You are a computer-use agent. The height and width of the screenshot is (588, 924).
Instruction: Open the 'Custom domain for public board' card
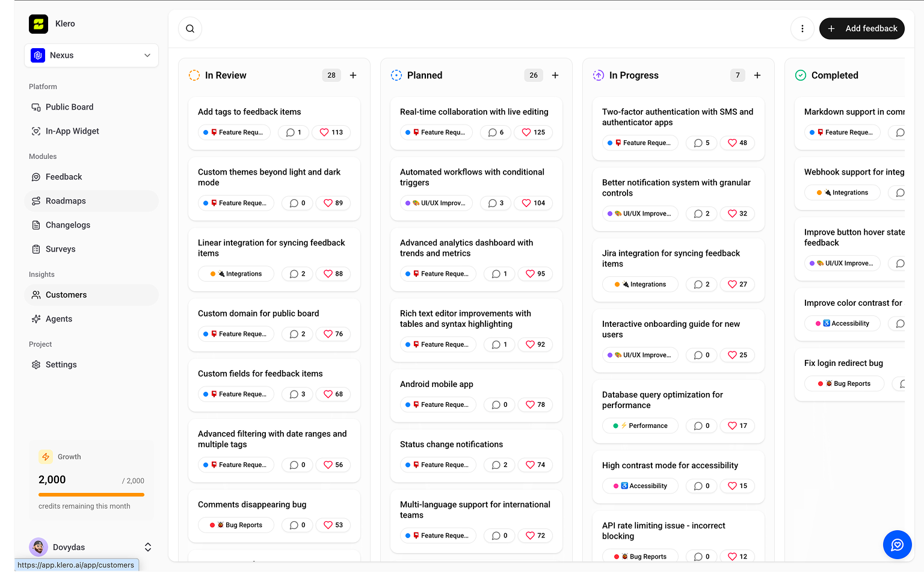tap(259, 314)
